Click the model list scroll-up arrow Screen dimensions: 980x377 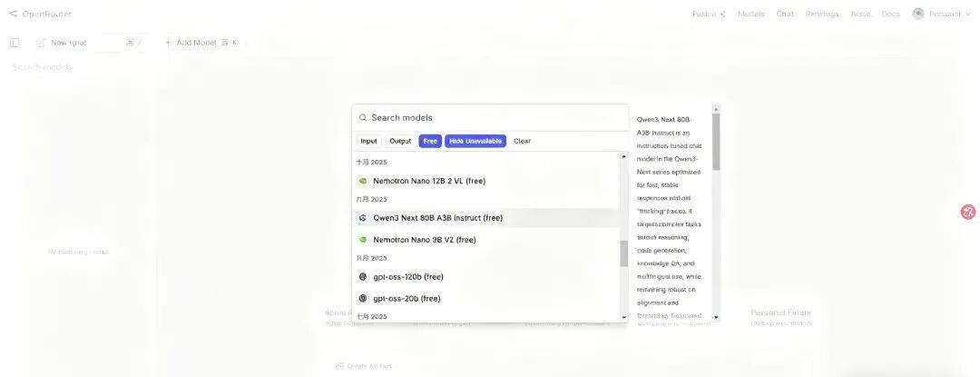[x=623, y=156]
